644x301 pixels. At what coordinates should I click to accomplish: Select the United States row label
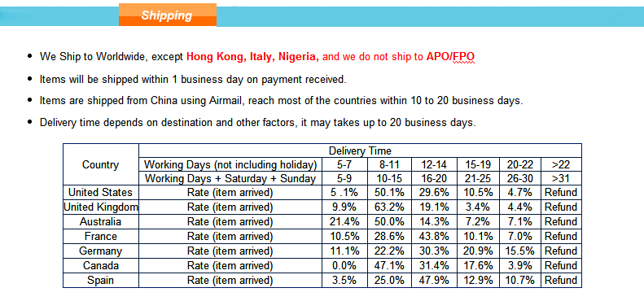[101, 192]
